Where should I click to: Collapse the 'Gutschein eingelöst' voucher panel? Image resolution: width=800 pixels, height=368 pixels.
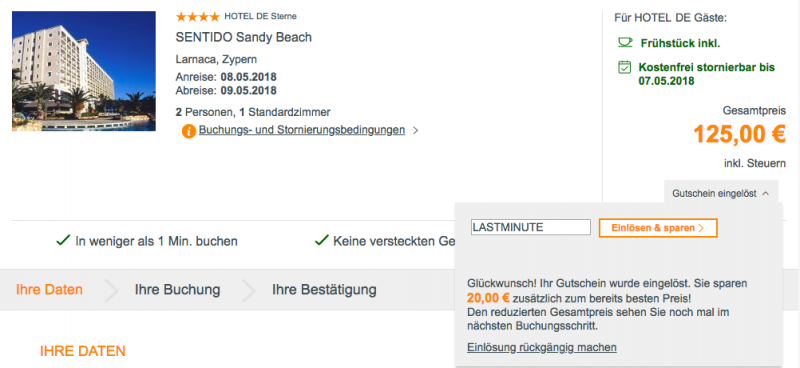pos(721,194)
